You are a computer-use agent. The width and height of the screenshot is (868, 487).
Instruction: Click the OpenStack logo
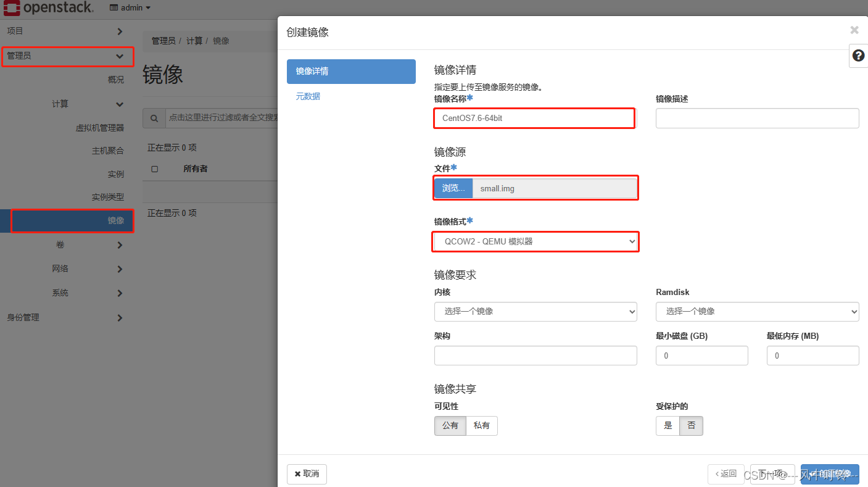tap(48, 7)
